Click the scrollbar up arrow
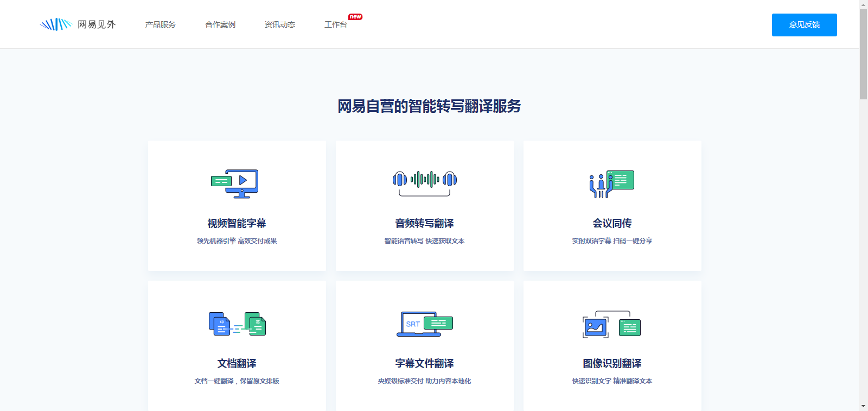Viewport: 868px width, 411px height. (863, 4)
